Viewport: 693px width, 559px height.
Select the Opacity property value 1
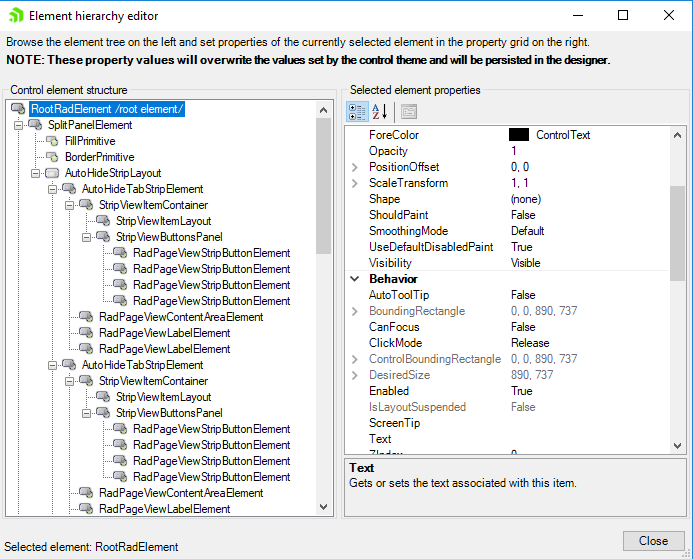(x=514, y=151)
